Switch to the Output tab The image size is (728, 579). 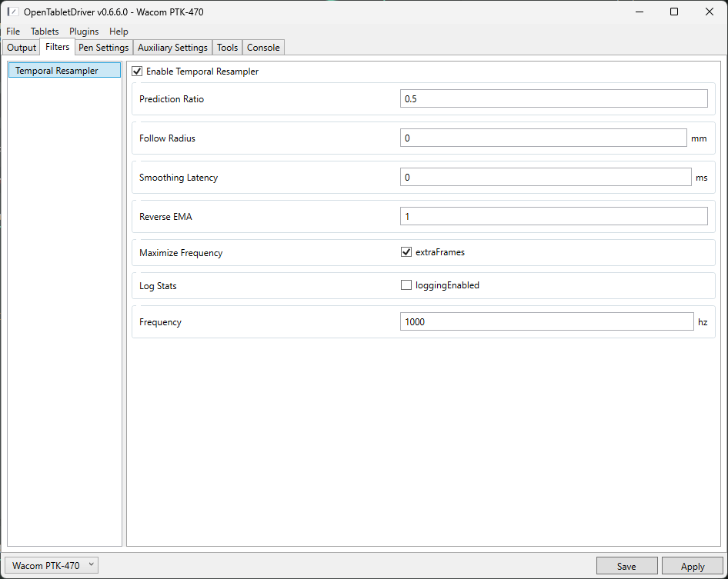click(x=22, y=48)
